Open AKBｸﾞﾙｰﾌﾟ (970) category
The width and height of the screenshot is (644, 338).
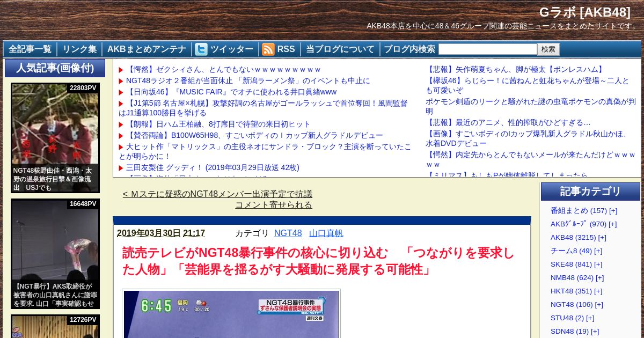coord(579,224)
